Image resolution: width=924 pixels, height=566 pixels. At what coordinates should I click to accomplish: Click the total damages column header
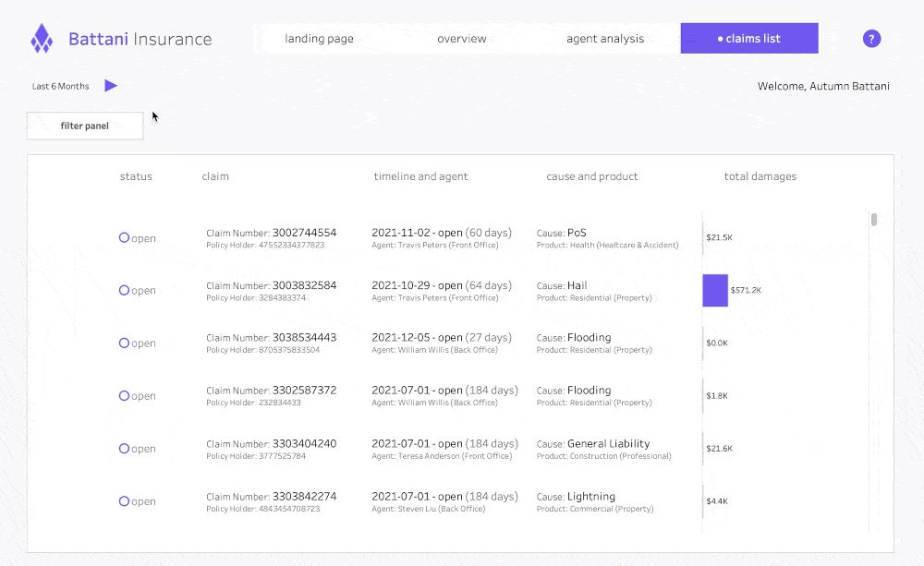[760, 176]
